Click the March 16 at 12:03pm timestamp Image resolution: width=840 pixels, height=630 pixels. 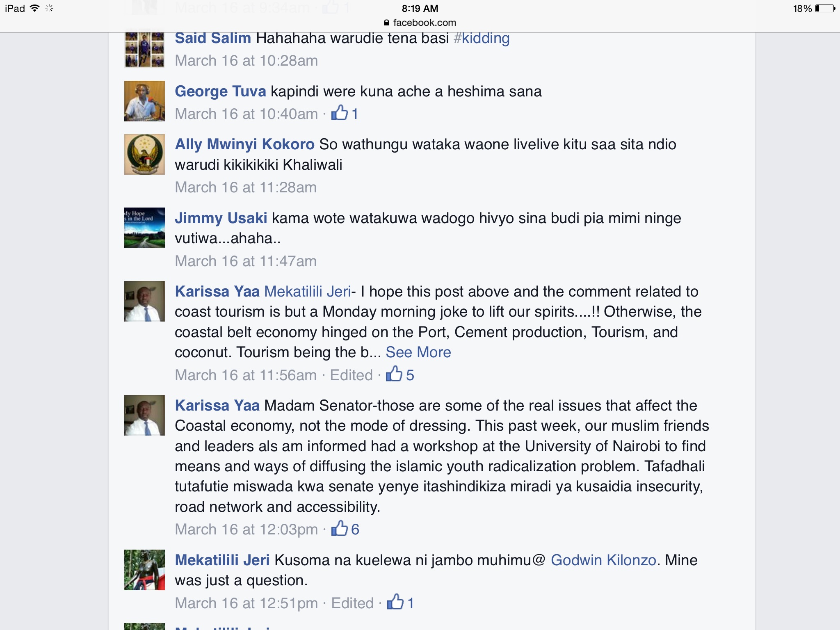coord(246,530)
